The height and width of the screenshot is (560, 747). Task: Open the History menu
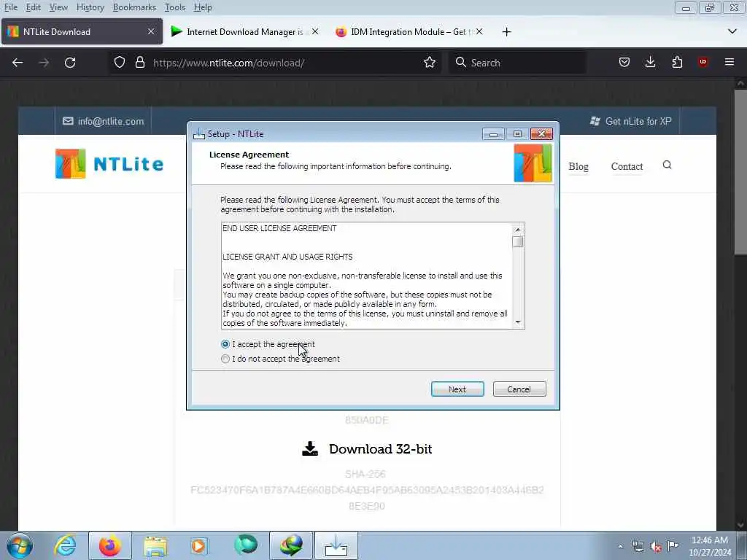coord(90,7)
